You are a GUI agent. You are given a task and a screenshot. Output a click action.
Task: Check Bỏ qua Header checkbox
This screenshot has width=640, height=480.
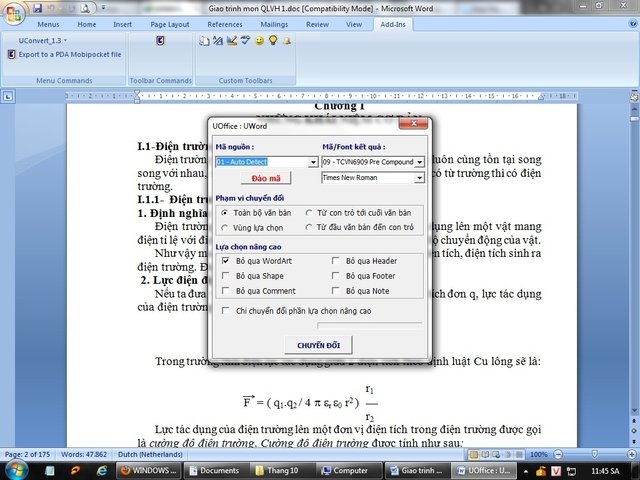coord(336,260)
